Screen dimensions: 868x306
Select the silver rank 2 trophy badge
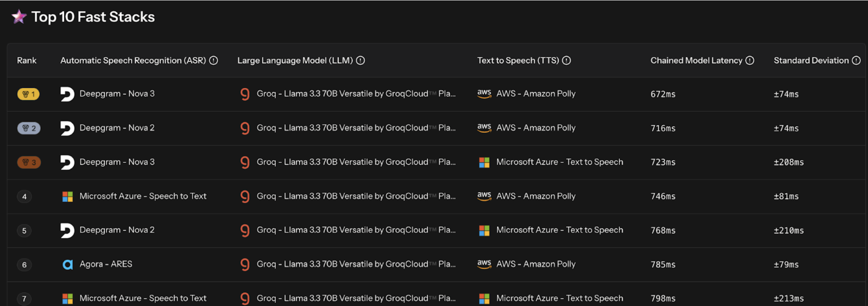pos(29,128)
